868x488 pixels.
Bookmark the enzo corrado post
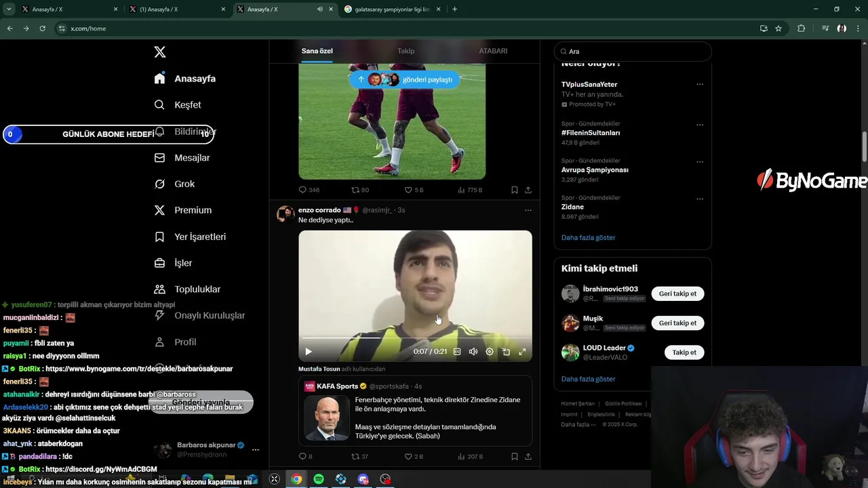(x=515, y=457)
